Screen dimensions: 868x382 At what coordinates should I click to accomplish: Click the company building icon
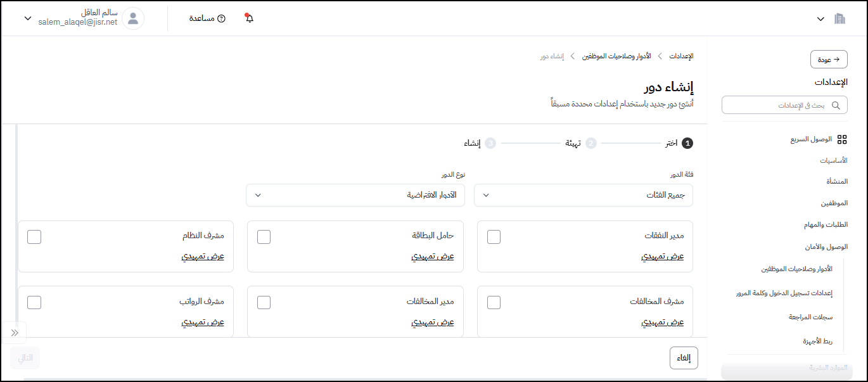[840, 18]
